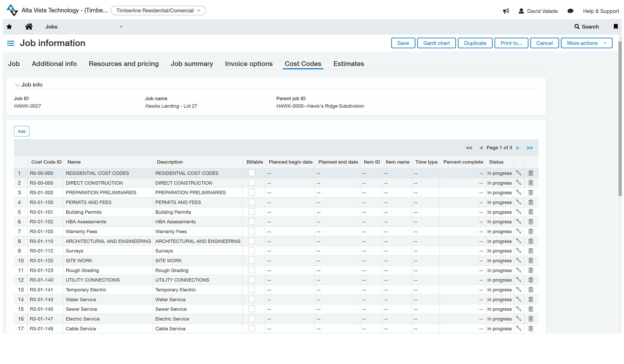Check Billable for Temporary Electric
This screenshot has height=364, width=624.
(x=251, y=289)
